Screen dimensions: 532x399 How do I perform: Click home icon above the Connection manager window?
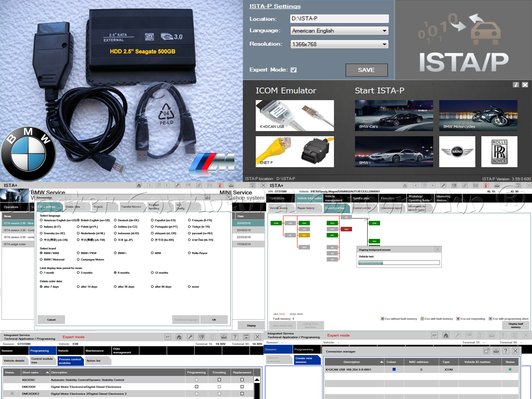click(x=446, y=335)
